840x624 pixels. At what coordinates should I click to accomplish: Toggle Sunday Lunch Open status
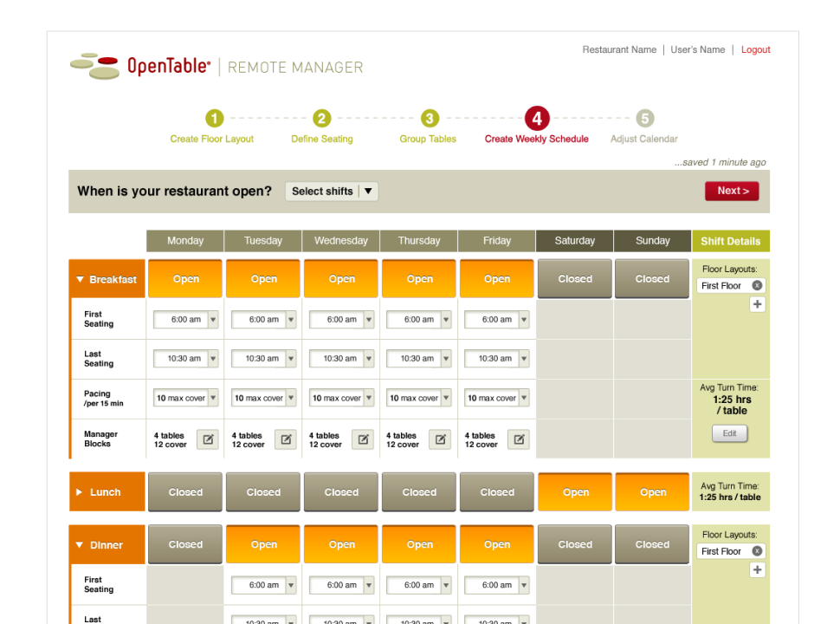pyautogui.click(x=652, y=492)
